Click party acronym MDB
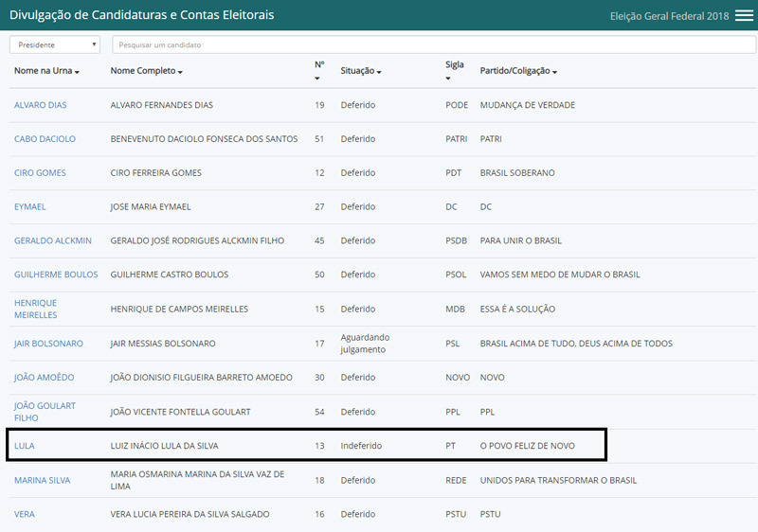The height and width of the screenshot is (532, 758). (x=455, y=309)
